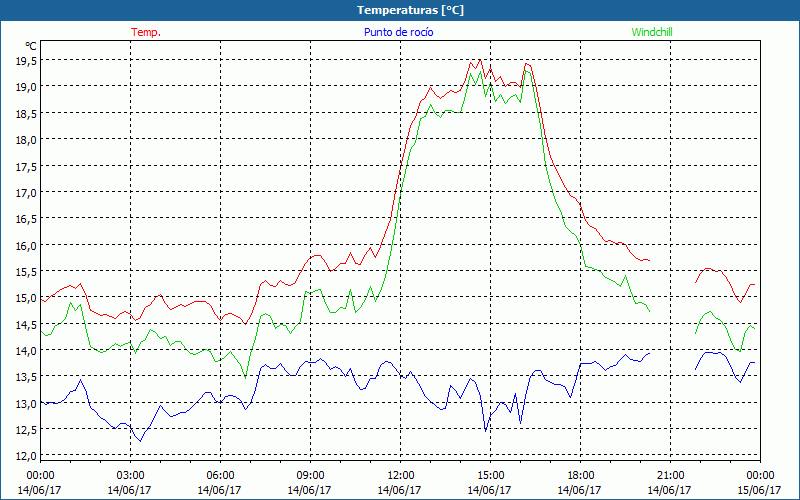800x500 pixels.
Task: Click the 12,0 value on the y-axis
Action: (27, 456)
